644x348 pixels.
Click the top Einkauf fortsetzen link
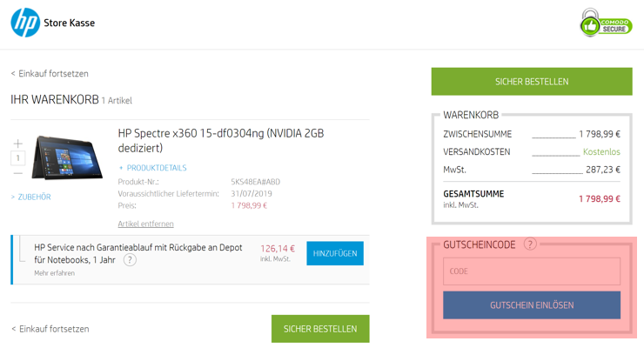point(50,74)
